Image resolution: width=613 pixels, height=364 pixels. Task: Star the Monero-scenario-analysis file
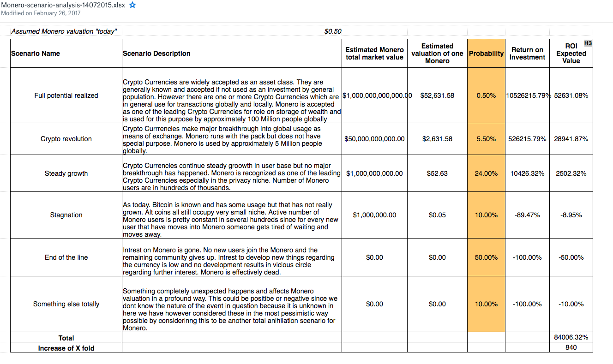132,5
